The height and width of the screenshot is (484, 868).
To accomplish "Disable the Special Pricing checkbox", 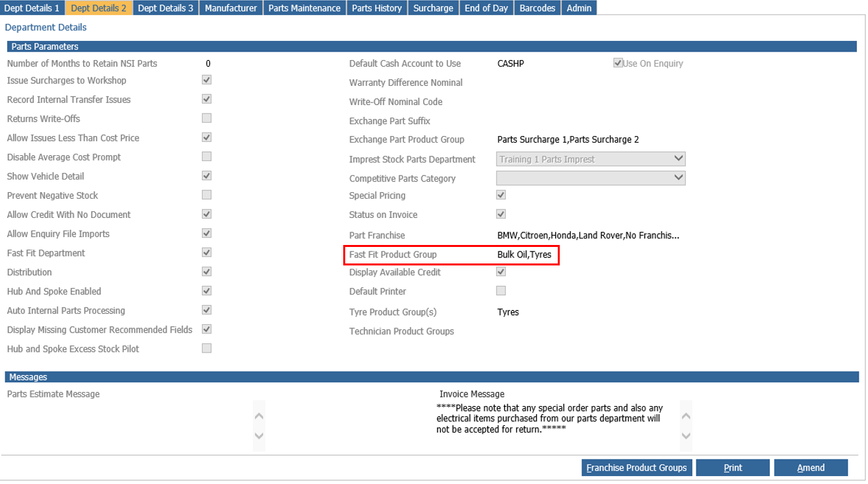I will tap(501, 195).
